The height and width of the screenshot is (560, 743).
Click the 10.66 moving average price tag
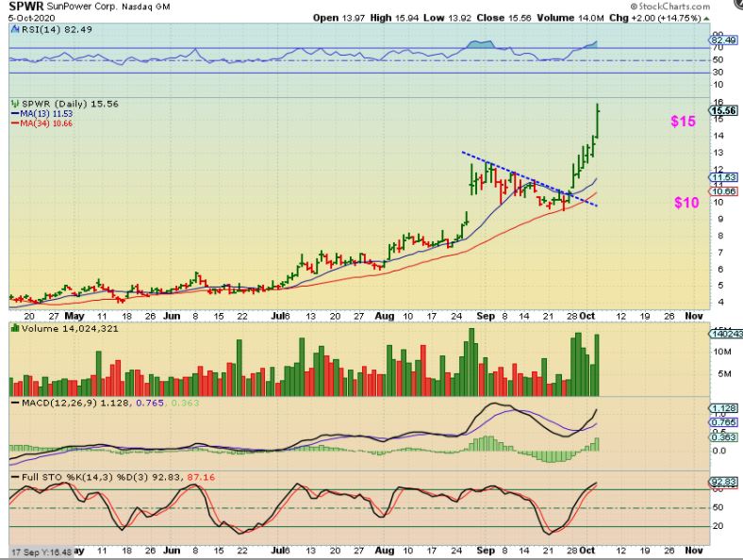pos(724,191)
